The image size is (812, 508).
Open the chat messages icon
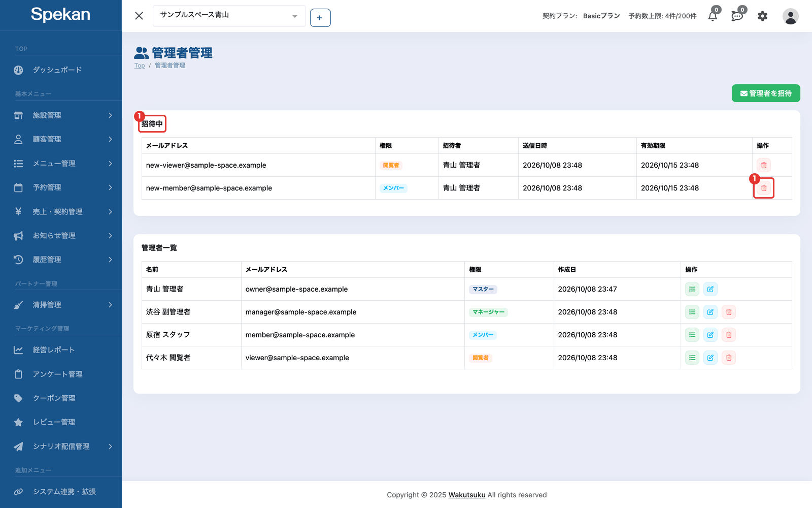click(x=737, y=16)
